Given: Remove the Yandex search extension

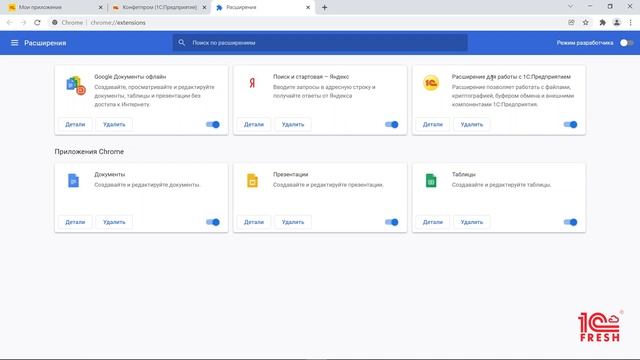Looking at the screenshot, I should point(293,124).
